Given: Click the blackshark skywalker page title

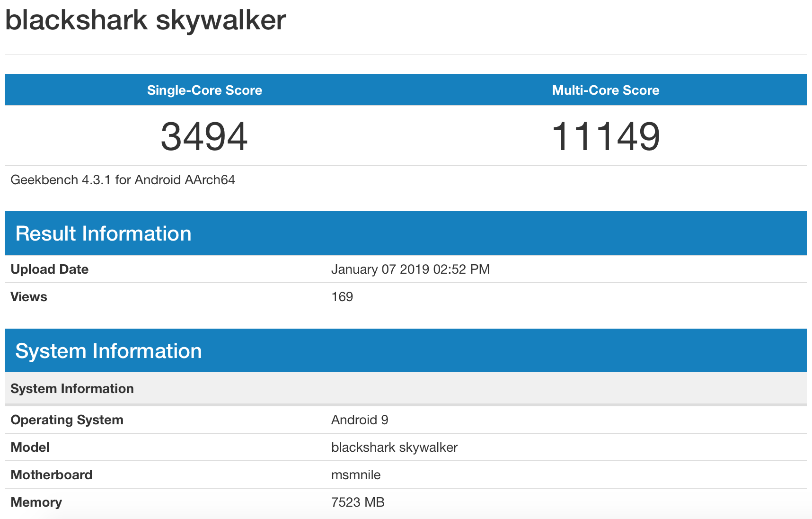Looking at the screenshot, I should point(145,20).
